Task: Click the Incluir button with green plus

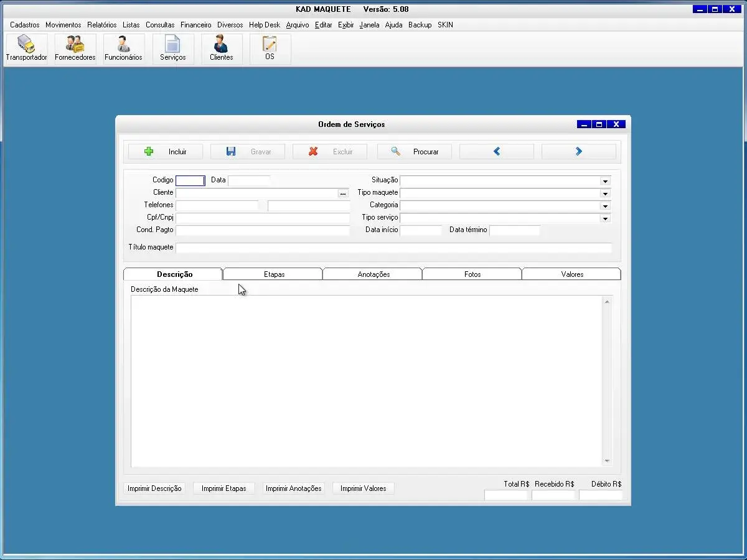Action: pyautogui.click(x=166, y=151)
